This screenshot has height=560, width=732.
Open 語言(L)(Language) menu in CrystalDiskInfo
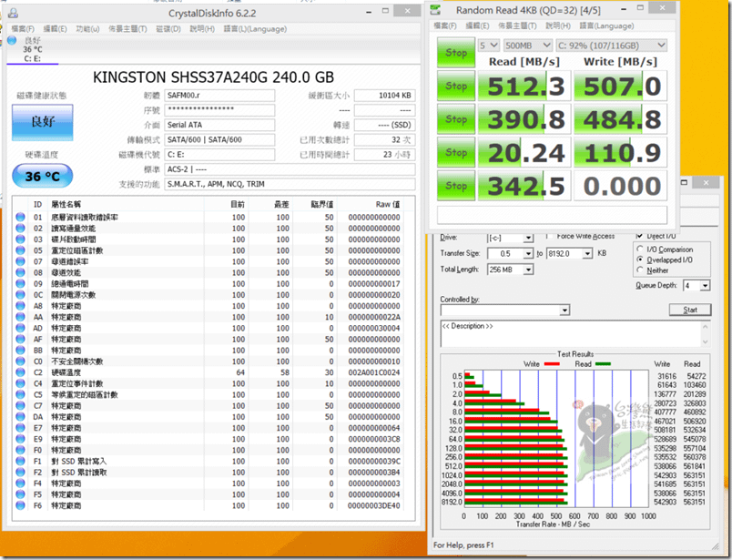255,29
